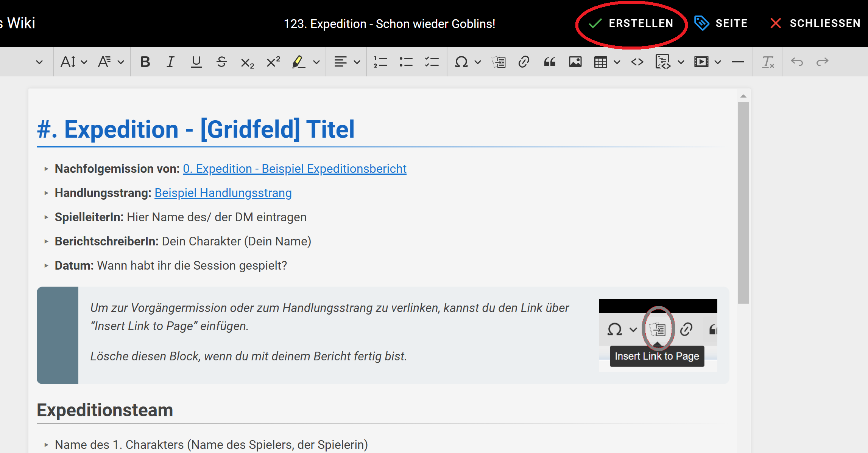Toggle italic text formatting
Screen dimensions: 868x453
pyautogui.click(x=170, y=62)
